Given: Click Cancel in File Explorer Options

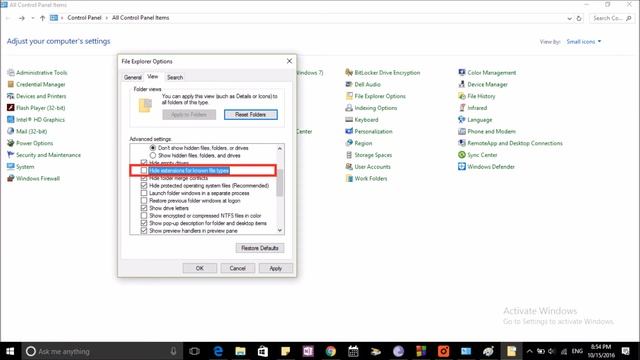Looking at the screenshot, I should (238, 268).
